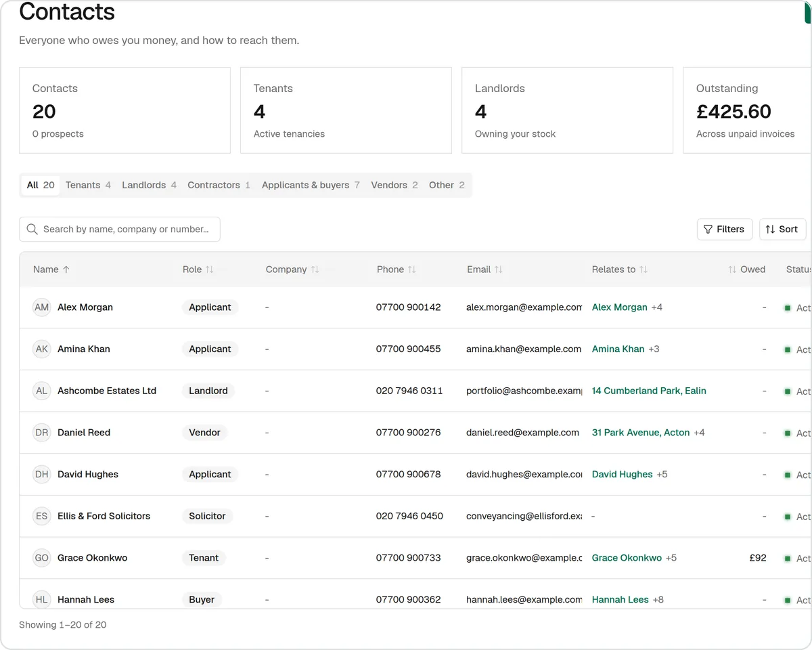Click the Outstanding £425.60 card

point(747,110)
